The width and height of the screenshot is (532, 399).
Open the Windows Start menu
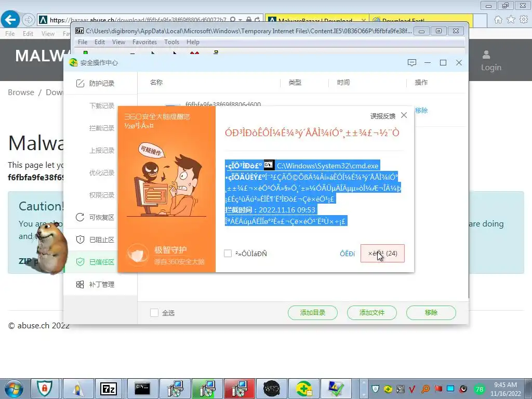pos(14,389)
